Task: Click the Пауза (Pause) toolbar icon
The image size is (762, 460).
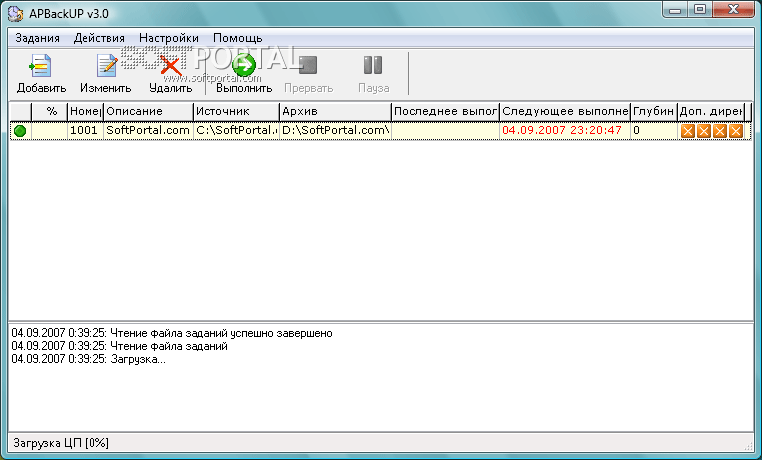Action: coord(373,67)
